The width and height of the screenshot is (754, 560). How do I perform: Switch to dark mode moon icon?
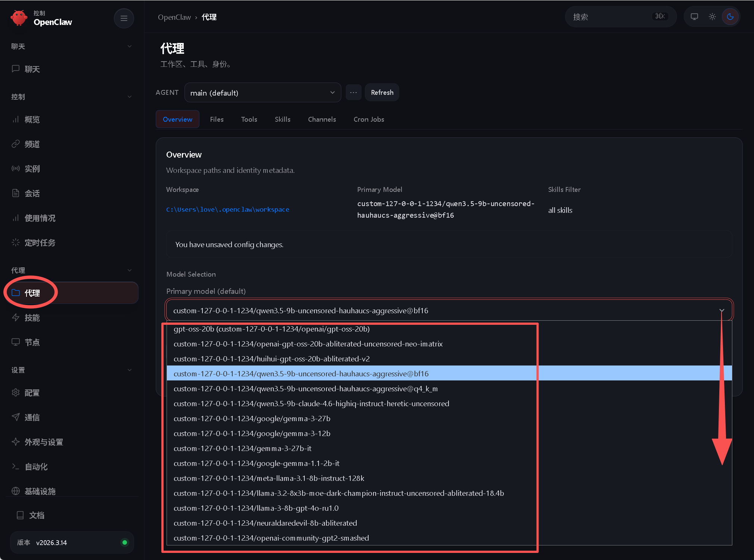pos(730,17)
